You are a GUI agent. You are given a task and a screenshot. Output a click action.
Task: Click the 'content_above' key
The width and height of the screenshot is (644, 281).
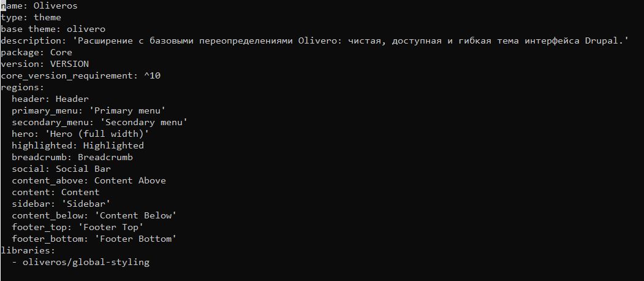(x=50, y=180)
